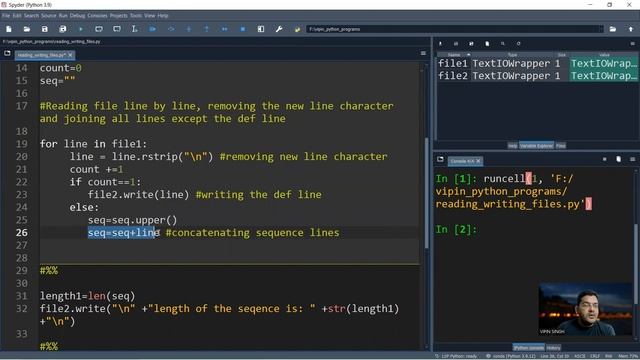Clear the console variables icon
The image size is (640, 360).
pos(618,159)
